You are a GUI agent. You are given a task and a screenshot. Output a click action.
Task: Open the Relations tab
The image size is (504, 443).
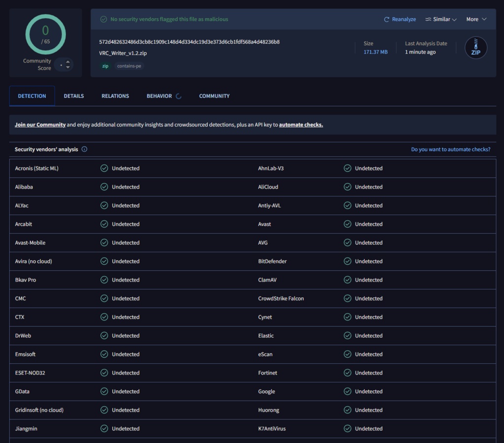(x=115, y=96)
